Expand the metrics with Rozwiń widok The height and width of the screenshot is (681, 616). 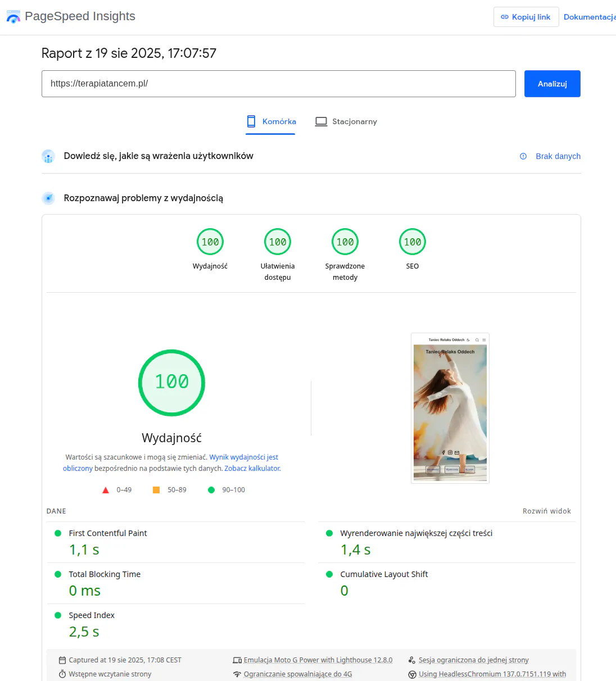[546, 511]
